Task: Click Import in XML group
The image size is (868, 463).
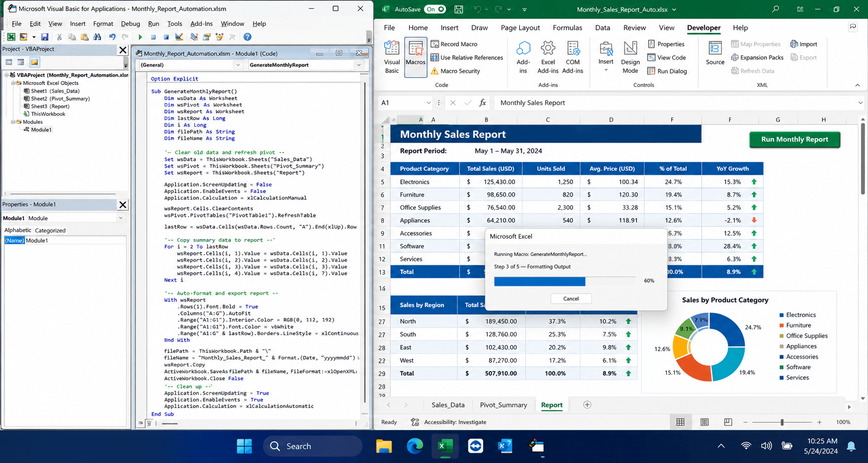Action: [804, 44]
